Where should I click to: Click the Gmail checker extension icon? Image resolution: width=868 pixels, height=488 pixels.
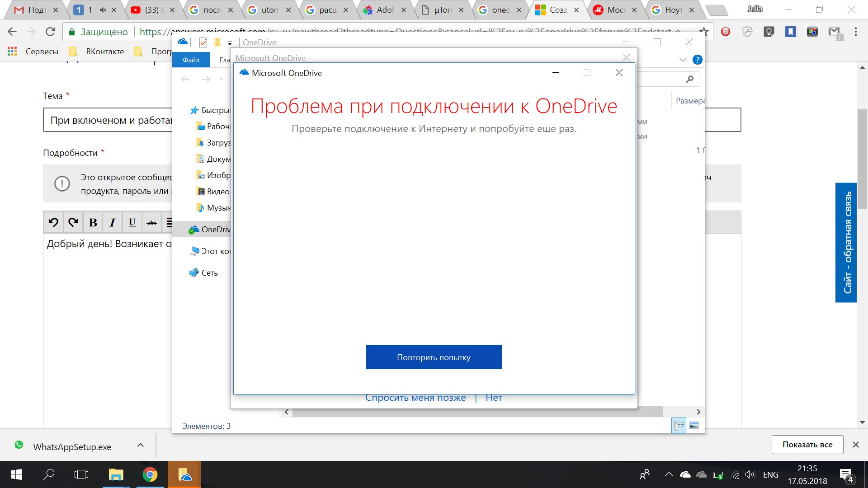835,33
